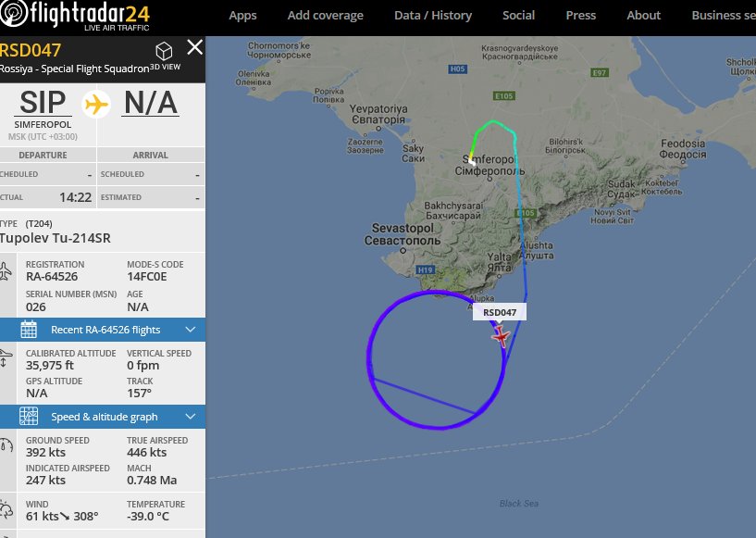The height and width of the screenshot is (538, 756).
Task: Click the wind weather icon
Action: tap(6, 509)
